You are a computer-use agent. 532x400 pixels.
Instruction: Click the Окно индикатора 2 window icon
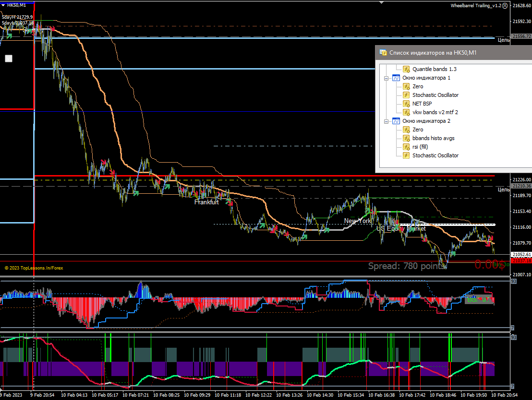pyautogui.click(x=396, y=121)
